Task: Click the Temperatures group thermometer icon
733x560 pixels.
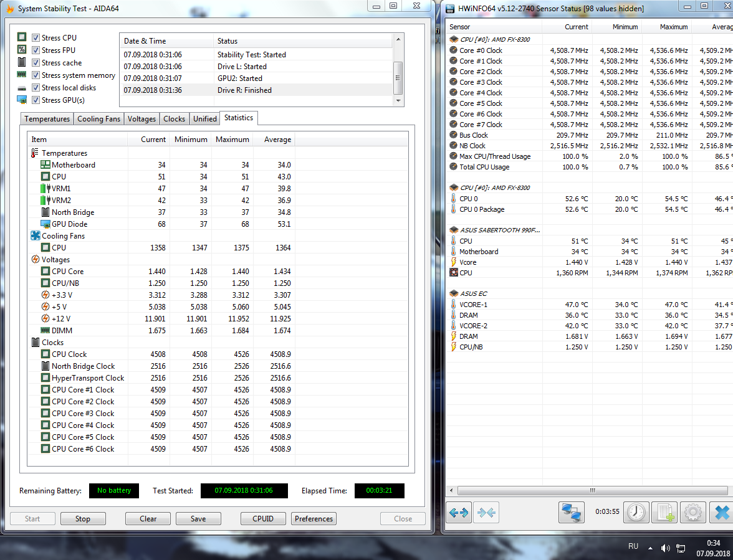Action: coord(35,153)
